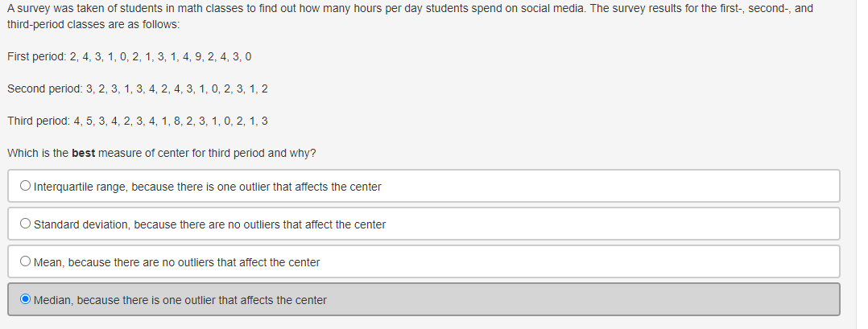Choose the Standard deviation radio button
The image size is (868, 329).
(25, 224)
